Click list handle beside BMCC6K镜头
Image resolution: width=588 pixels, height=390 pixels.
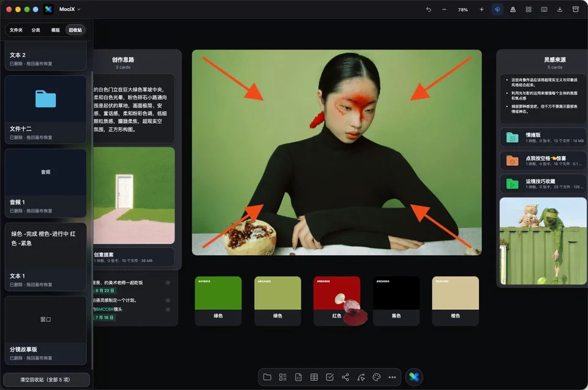pyautogui.click(x=168, y=309)
